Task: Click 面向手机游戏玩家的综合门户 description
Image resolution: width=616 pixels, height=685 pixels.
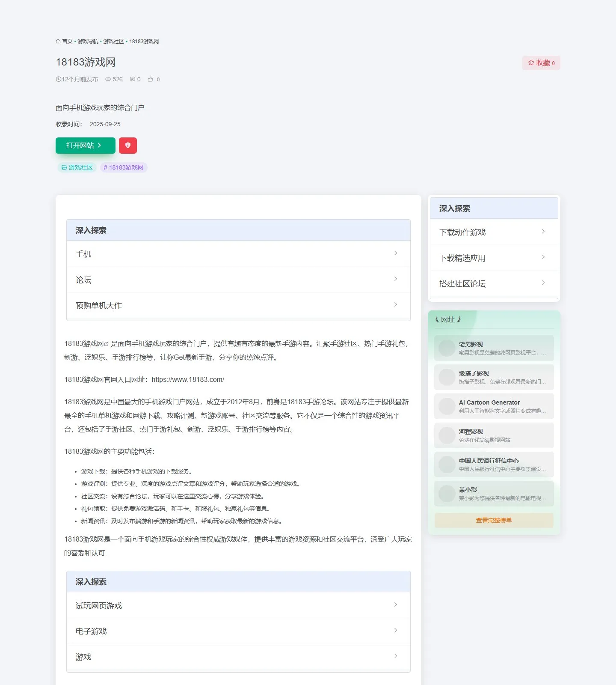Action: coord(100,107)
